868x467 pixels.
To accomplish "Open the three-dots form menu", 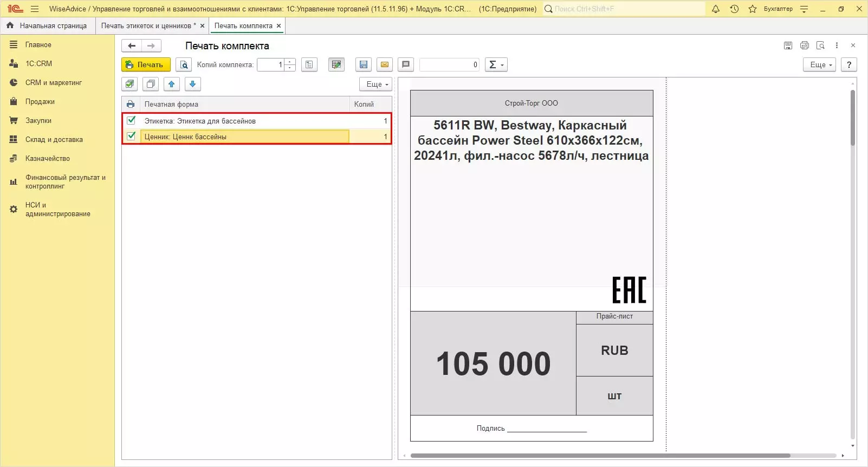I will tap(837, 46).
